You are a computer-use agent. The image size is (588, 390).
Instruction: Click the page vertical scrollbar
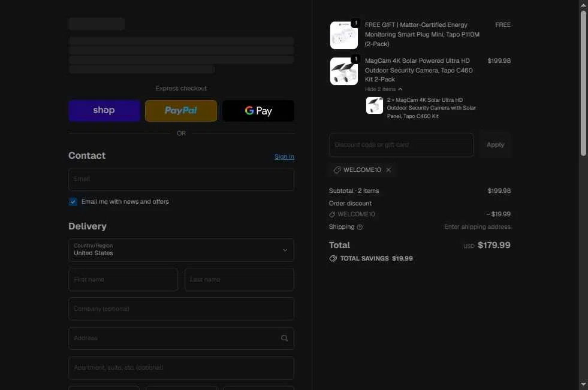click(583, 83)
